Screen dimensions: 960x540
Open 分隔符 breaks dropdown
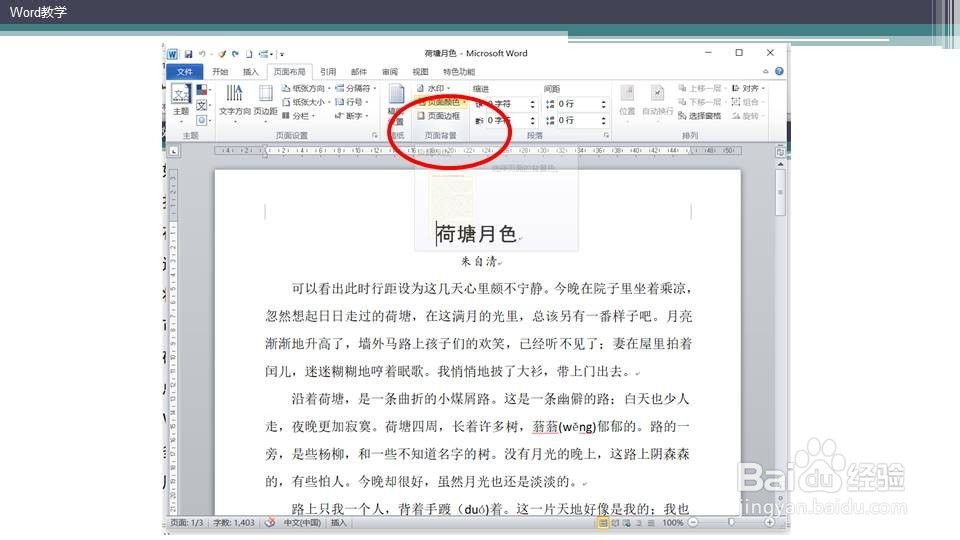355,89
